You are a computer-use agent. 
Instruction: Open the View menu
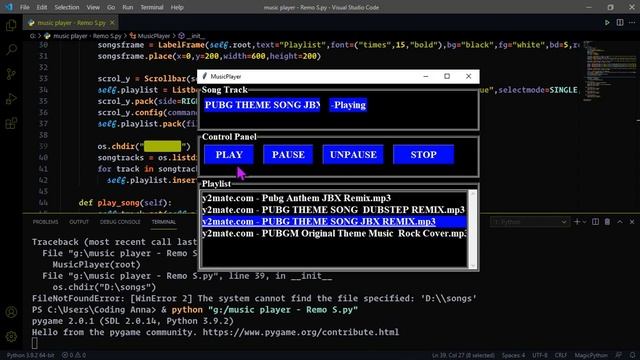click(93, 7)
